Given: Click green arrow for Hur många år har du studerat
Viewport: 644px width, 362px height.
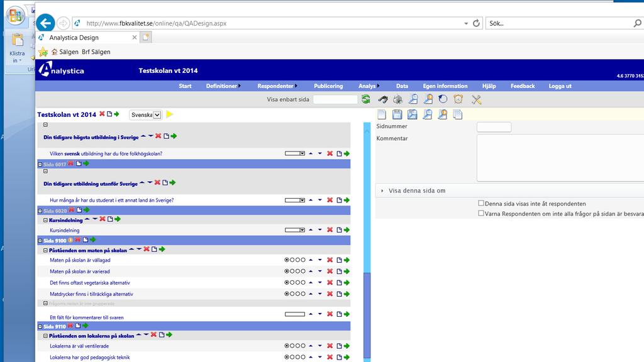Looking at the screenshot, I should coord(347,200).
